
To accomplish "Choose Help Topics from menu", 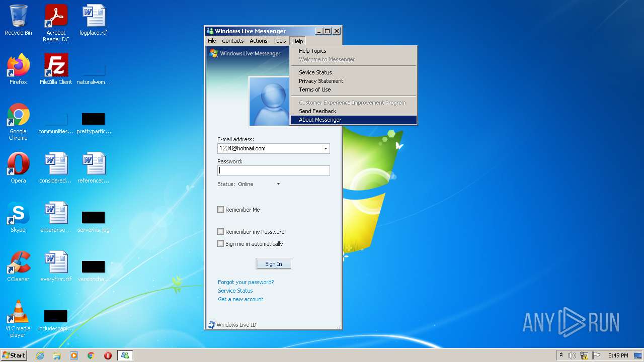I will click(x=354, y=51).
